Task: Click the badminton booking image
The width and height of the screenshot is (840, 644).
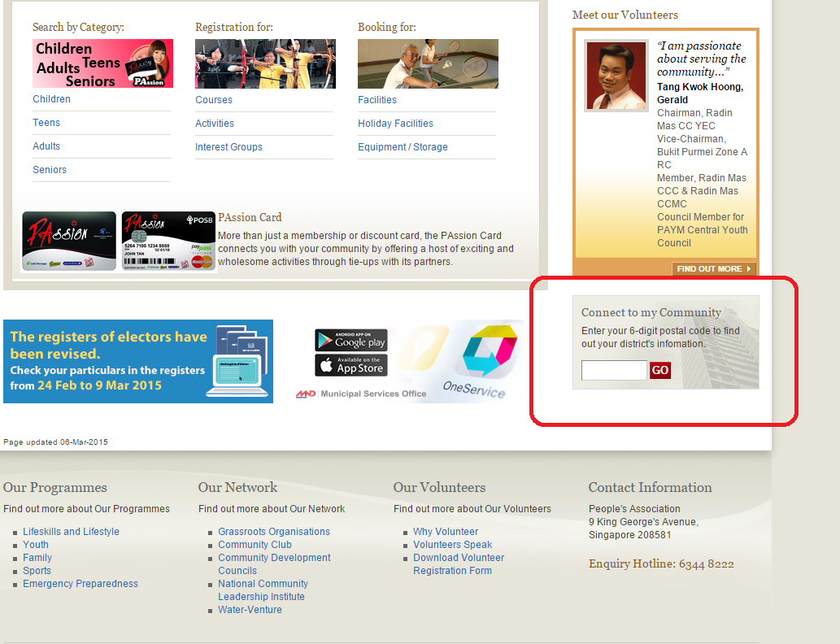Action: (428, 63)
